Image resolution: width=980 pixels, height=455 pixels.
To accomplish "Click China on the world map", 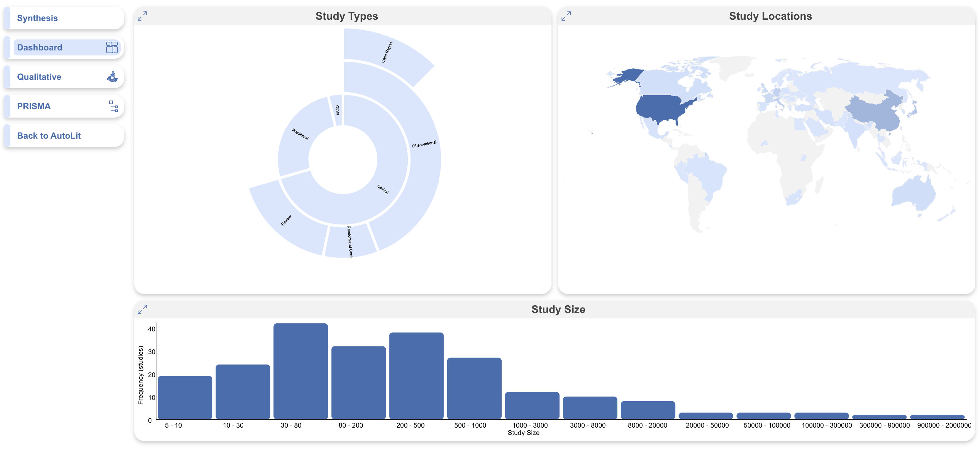I will pyautogui.click(x=875, y=112).
